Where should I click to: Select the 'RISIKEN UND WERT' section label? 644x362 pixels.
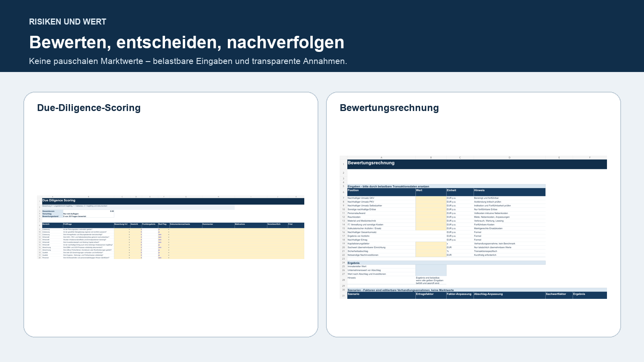pyautogui.click(x=68, y=22)
